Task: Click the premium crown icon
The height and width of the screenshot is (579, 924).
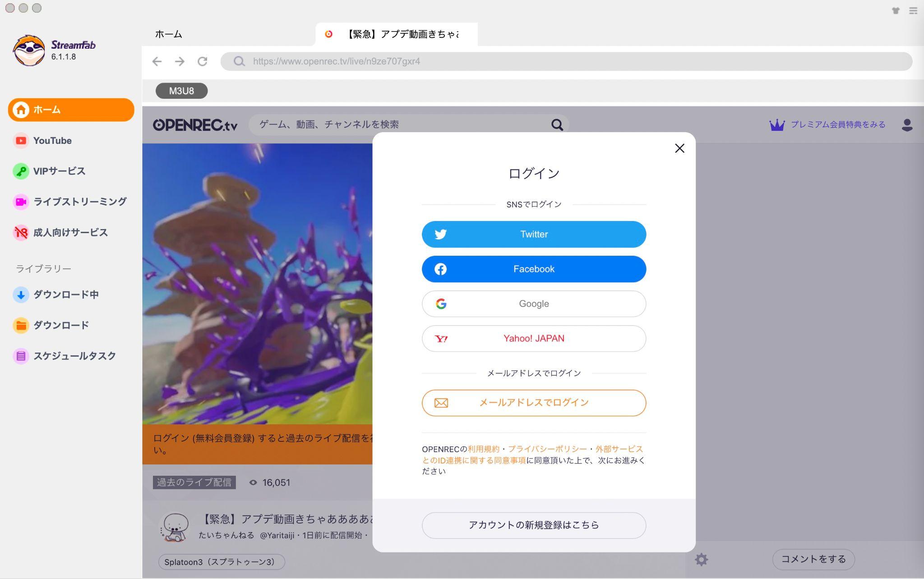Action: 777,125
